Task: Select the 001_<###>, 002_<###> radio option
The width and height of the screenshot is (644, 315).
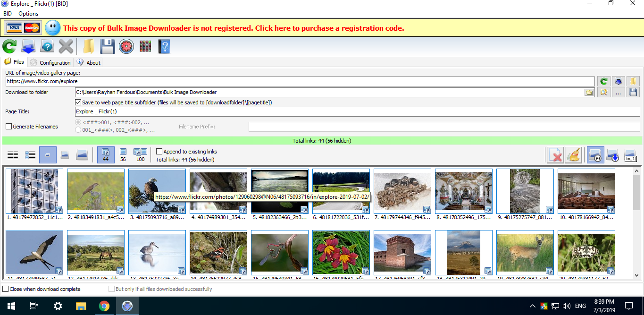Action: point(78,130)
